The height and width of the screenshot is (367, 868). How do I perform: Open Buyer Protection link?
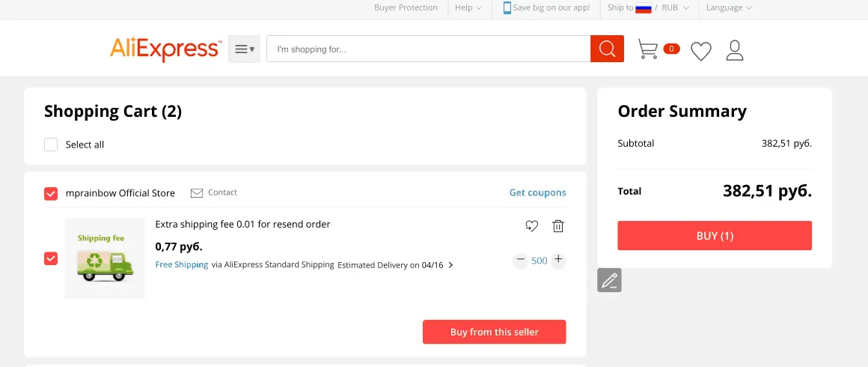click(406, 7)
